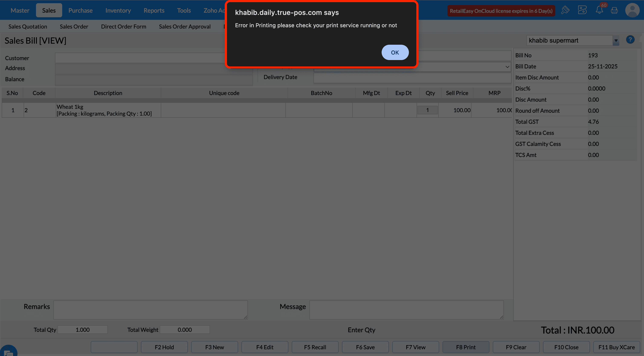Click the blue help question mark icon

(630, 40)
